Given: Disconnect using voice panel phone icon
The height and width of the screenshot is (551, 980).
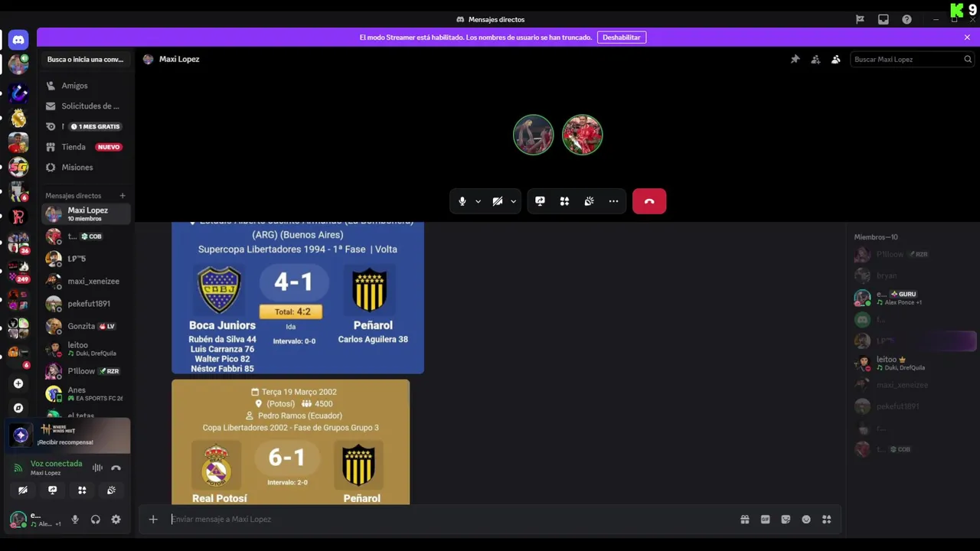Looking at the screenshot, I should [116, 468].
